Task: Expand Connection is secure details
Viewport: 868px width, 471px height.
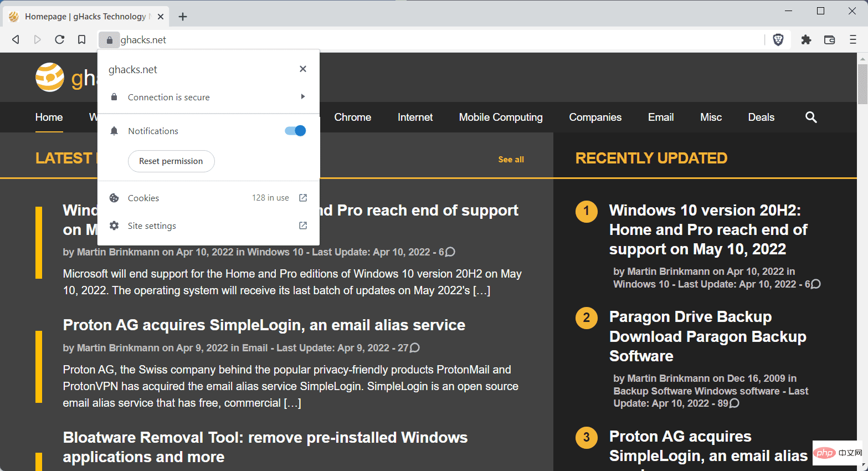Action: [x=303, y=96]
